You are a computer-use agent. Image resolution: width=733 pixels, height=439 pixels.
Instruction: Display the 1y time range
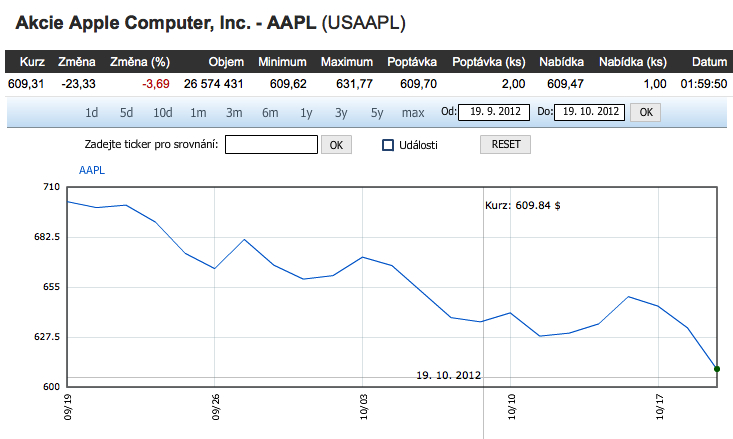[306, 112]
